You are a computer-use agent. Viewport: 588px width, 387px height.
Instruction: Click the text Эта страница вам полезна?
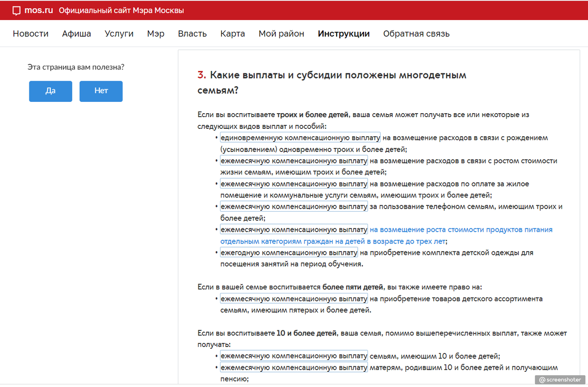point(76,67)
